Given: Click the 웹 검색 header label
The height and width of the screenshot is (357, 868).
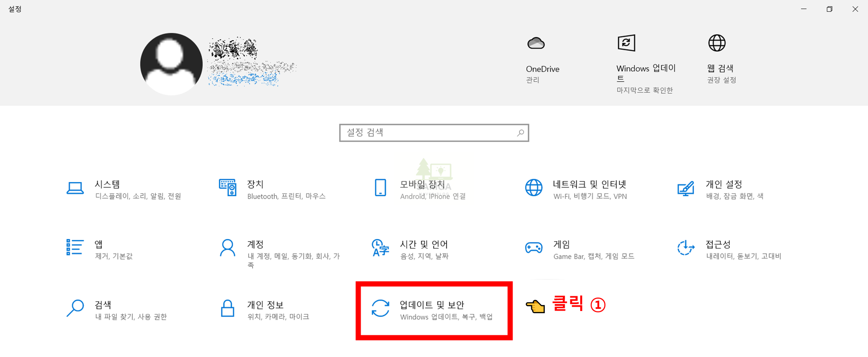Looking at the screenshot, I should (x=720, y=68).
